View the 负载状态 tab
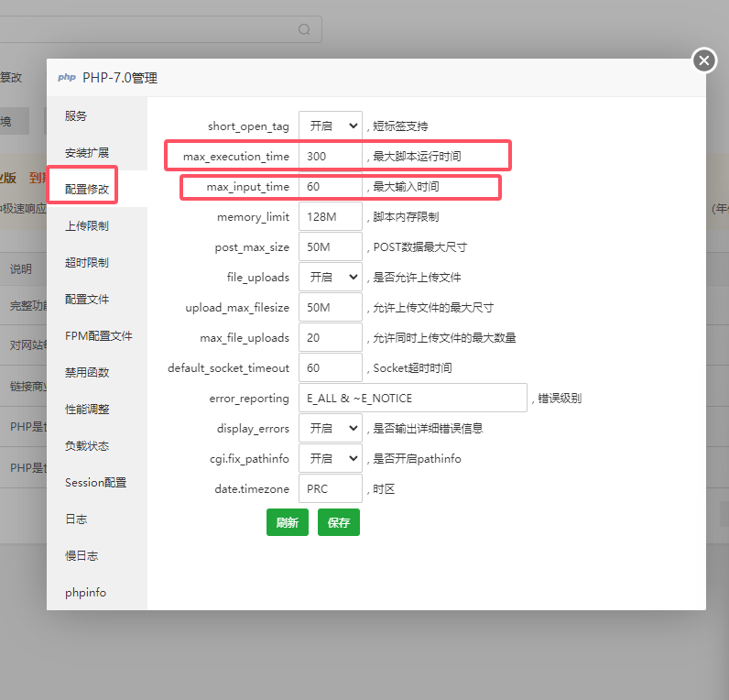The height and width of the screenshot is (700, 729). click(x=97, y=445)
